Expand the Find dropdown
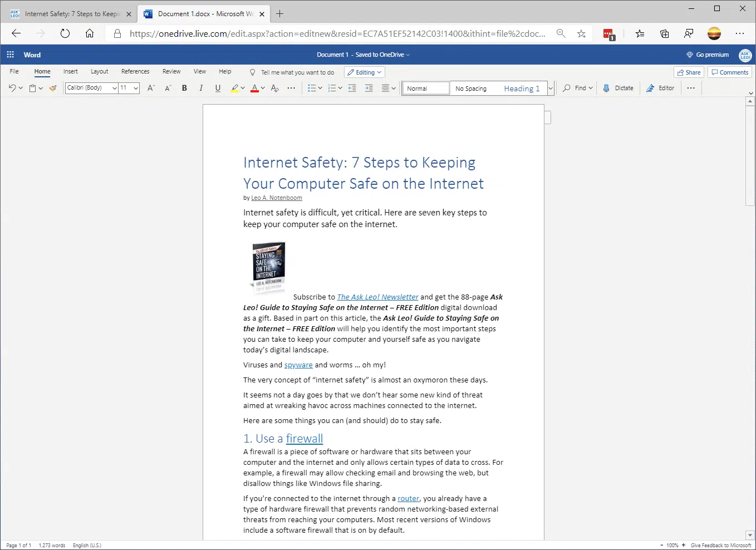The image size is (756, 550). click(591, 88)
